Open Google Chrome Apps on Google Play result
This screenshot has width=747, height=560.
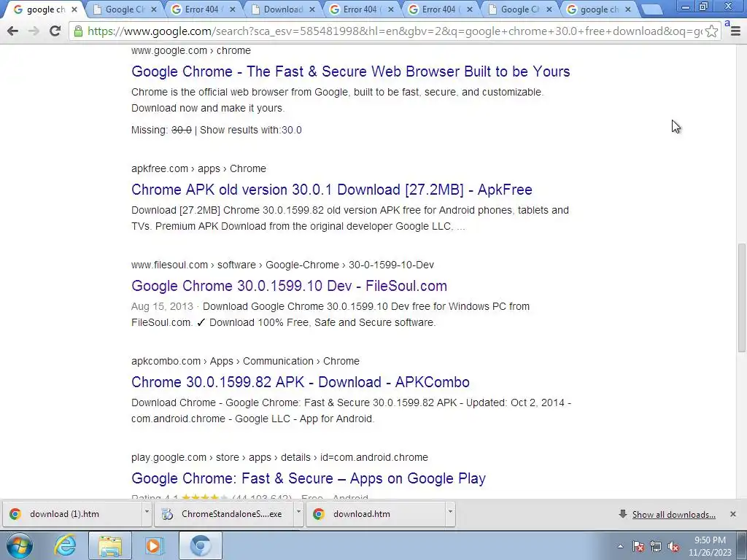(309, 478)
